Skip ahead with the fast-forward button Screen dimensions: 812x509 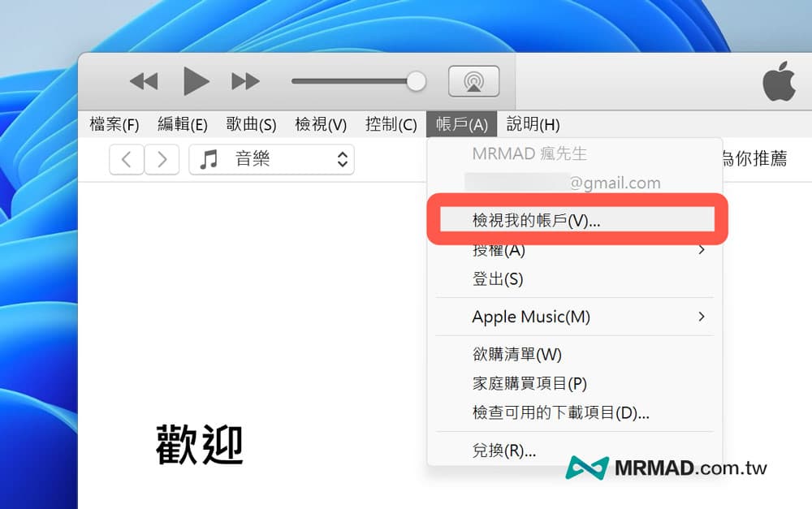point(245,81)
